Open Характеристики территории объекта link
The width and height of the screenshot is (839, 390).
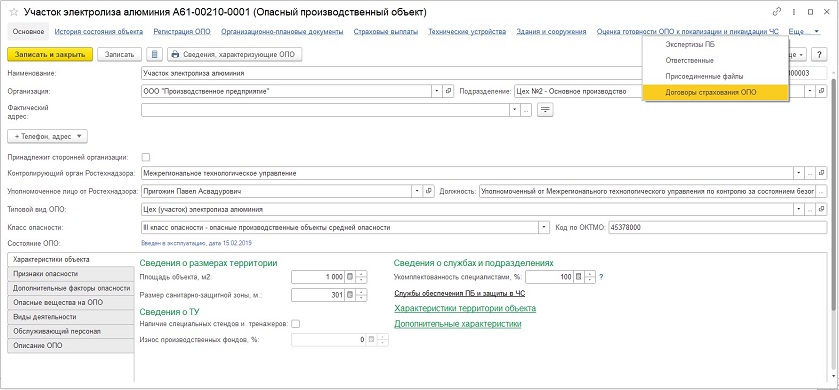465,308
